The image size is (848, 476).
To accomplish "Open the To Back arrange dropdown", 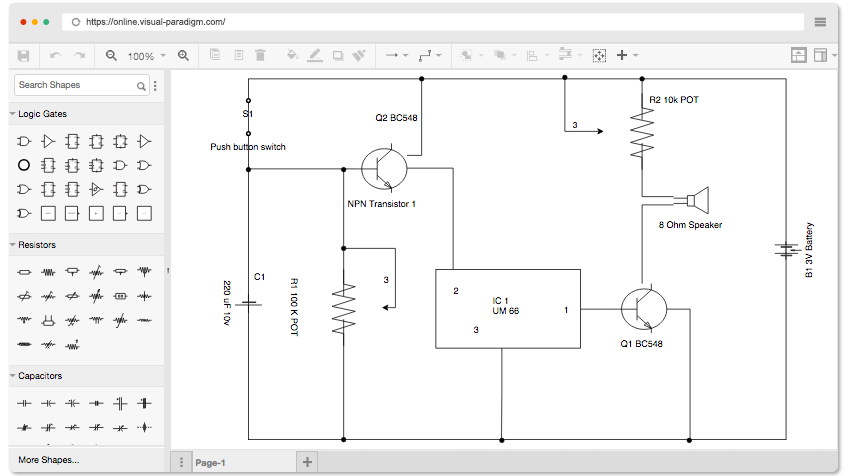I will pos(505,55).
